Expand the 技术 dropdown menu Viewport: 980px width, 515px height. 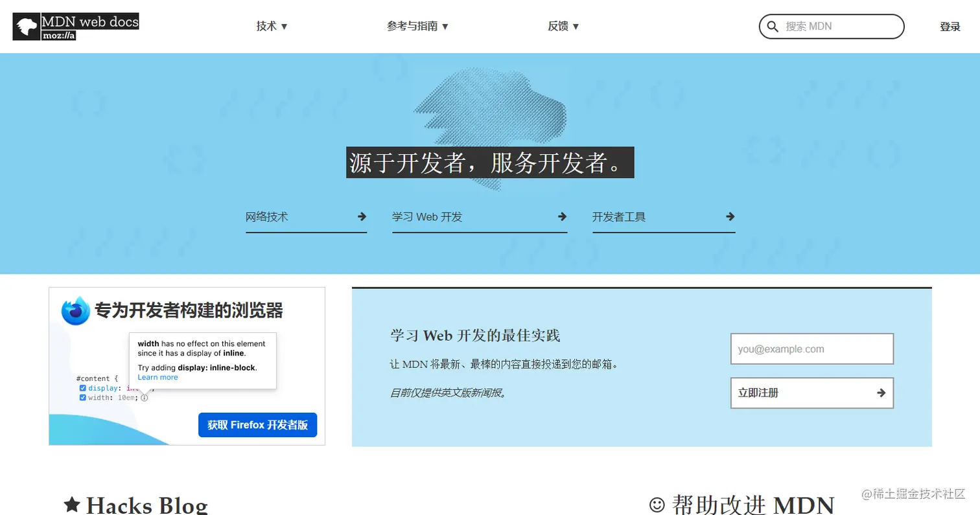tap(272, 26)
